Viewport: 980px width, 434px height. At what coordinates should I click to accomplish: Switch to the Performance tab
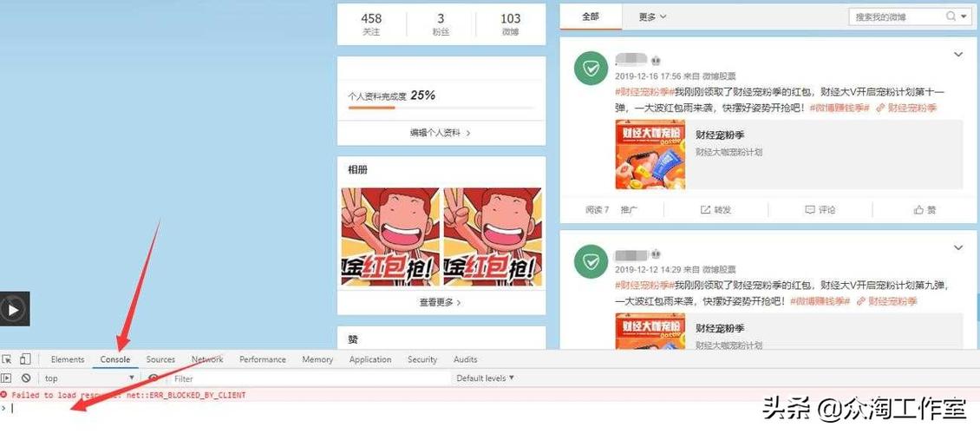click(x=263, y=359)
